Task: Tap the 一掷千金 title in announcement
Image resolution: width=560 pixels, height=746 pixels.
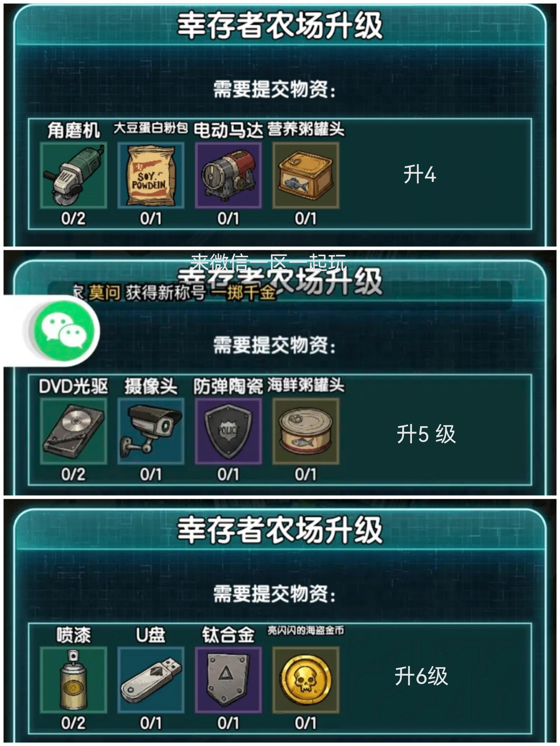Action: pyautogui.click(x=243, y=292)
